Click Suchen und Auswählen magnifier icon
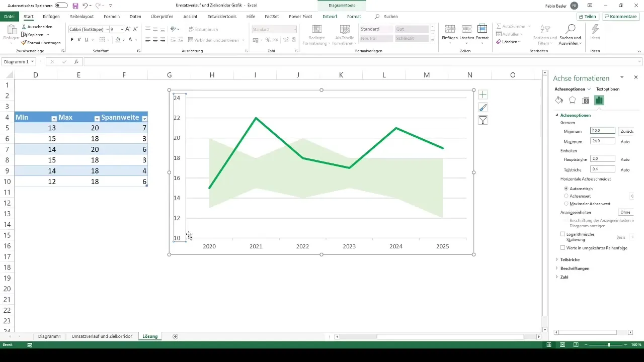 [x=571, y=28]
